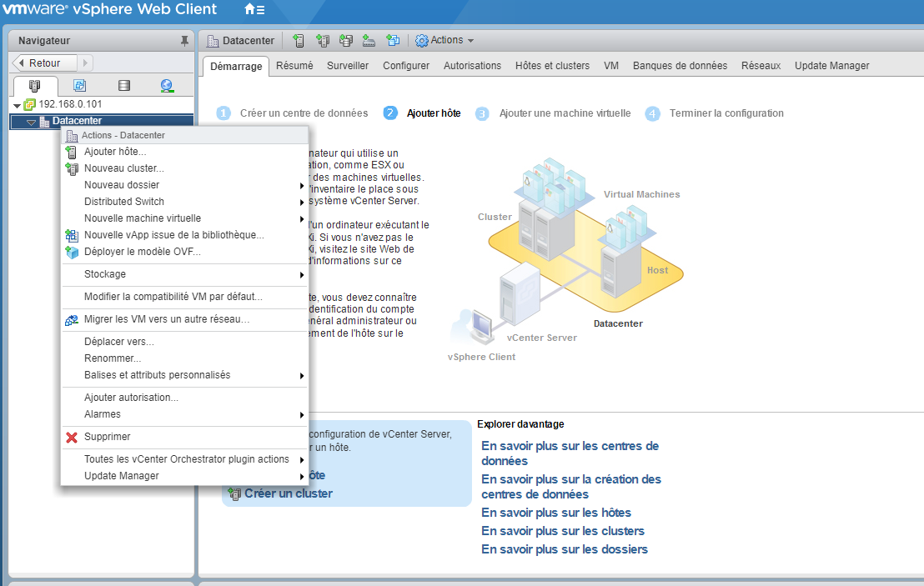The width and height of the screenshot is (924, 586).
Task: Select the Démarrage tab
Action: [236, 67]
